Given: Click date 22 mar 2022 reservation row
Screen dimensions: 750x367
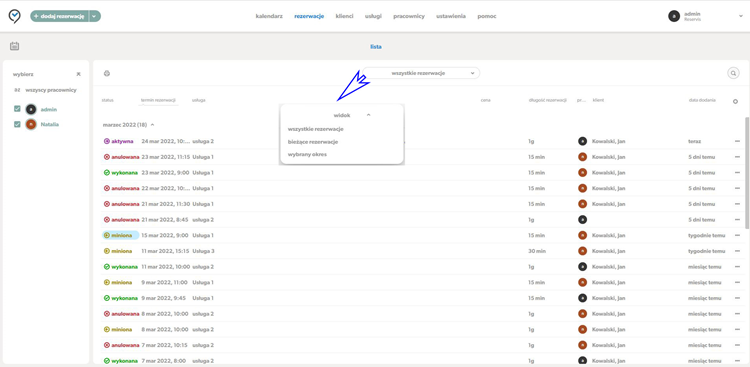Looking at the screenshot, I should coord(165,189).
